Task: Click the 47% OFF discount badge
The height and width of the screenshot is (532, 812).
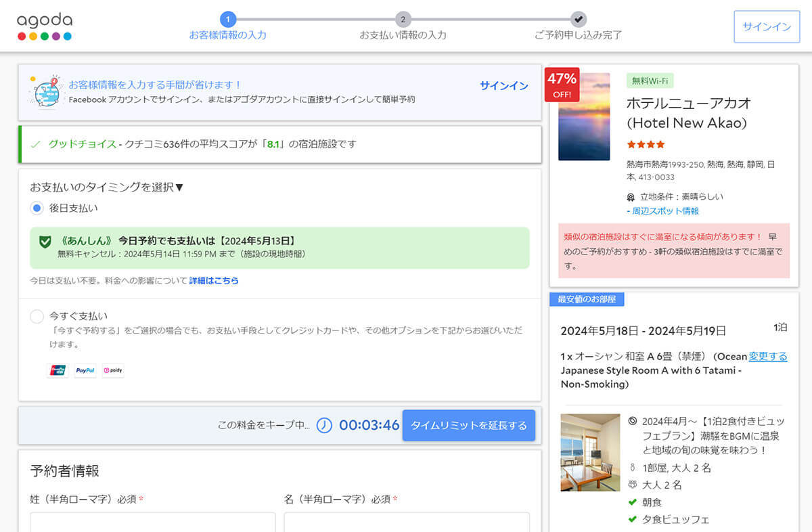Action: click(562, 85)
